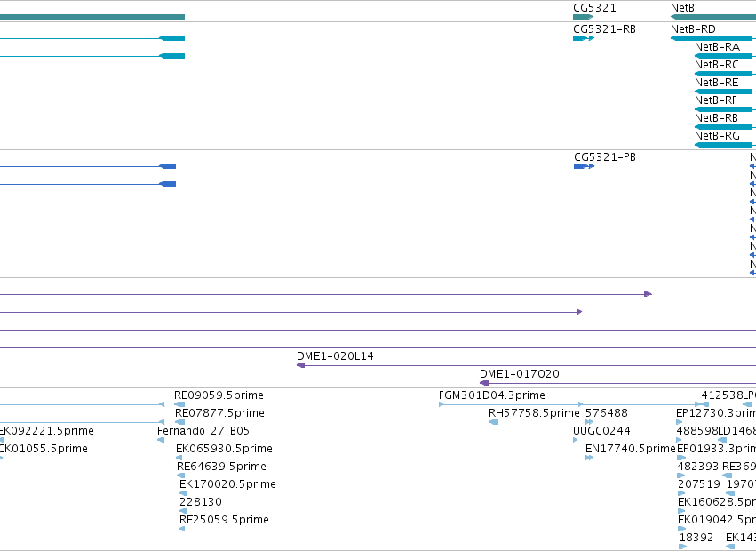Screen dimensions: 756x551
Task: Click the RE25059.5prime EST arrow glyph
Action: pos(182,530)
